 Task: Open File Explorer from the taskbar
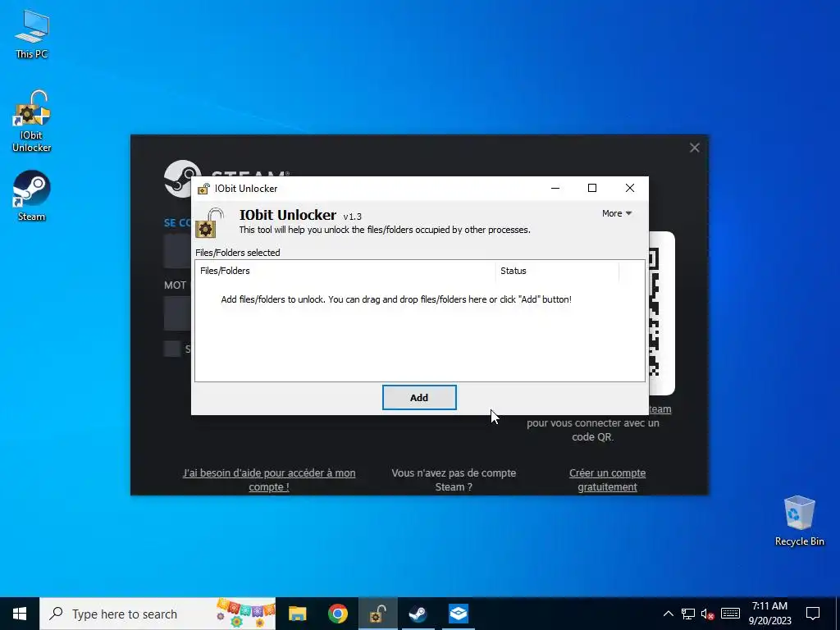pos(297,614)
